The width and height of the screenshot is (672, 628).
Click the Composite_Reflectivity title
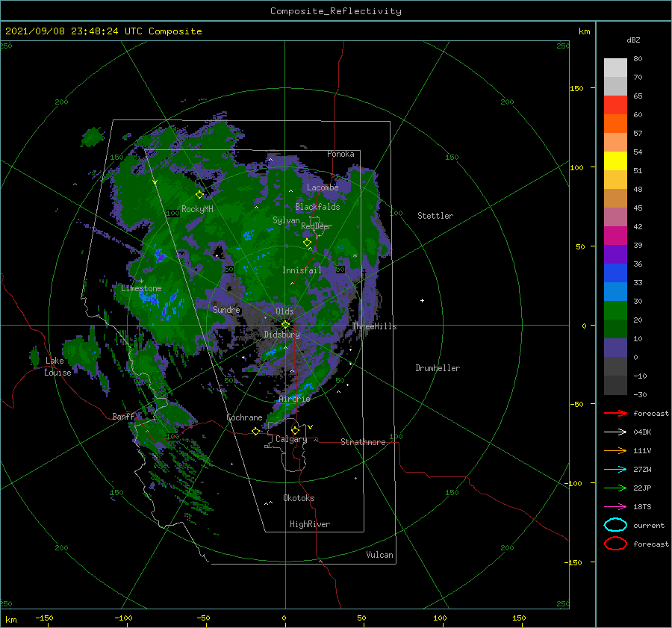(x=336, y=11)
